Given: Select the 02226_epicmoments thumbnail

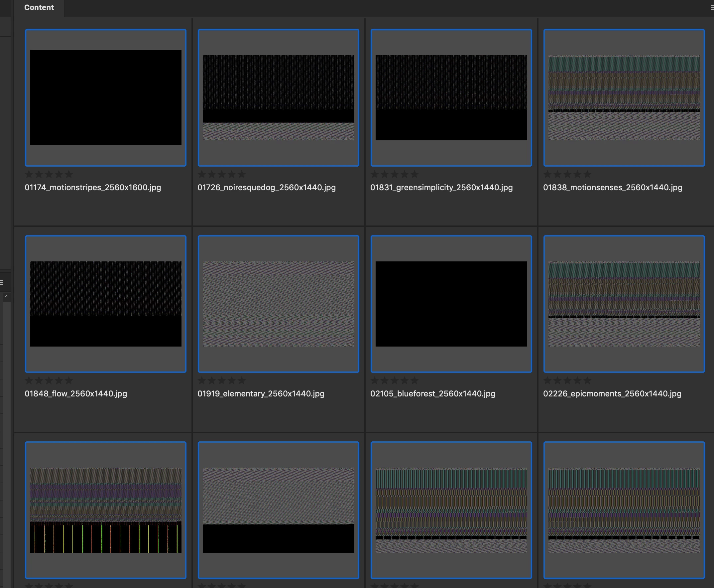Looking at the screenshot, I should [x=624, y=304].
